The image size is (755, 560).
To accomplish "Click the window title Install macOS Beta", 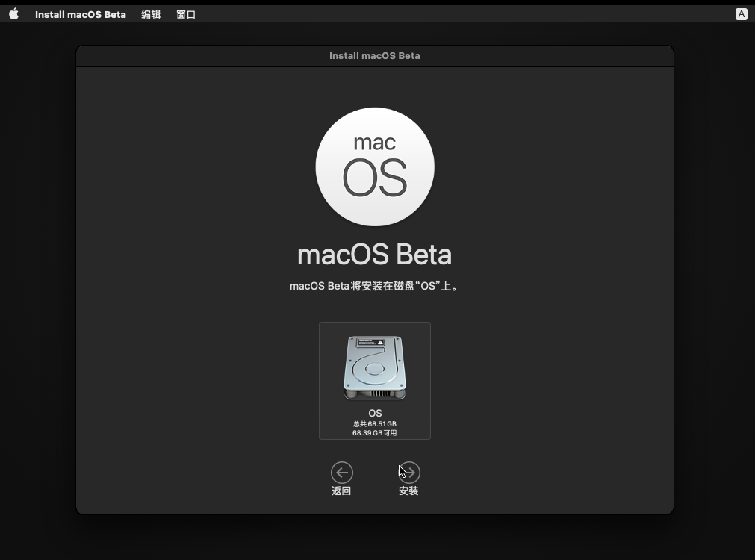I will (375, 56).
